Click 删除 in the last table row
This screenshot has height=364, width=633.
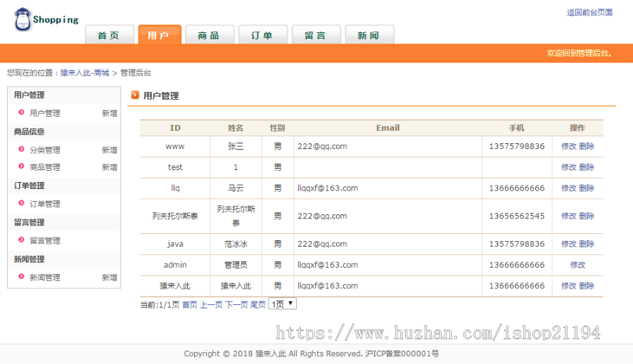click(x=587, y=286)
